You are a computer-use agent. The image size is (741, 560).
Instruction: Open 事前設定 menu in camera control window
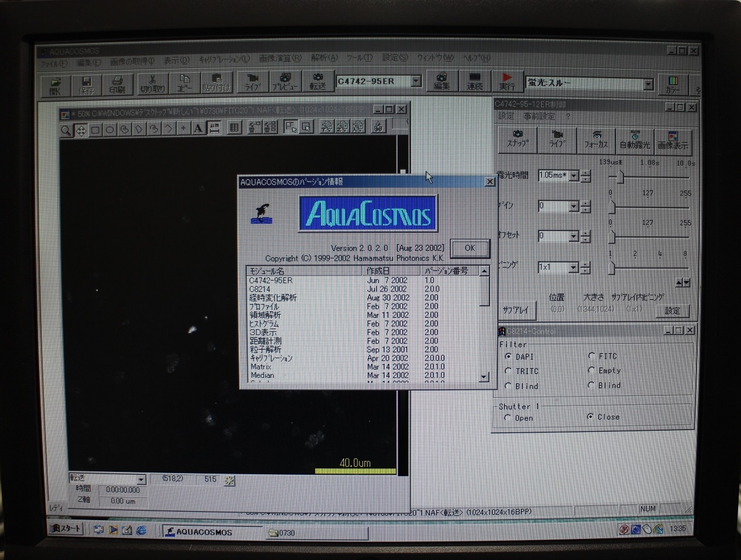tap(539, 116)
